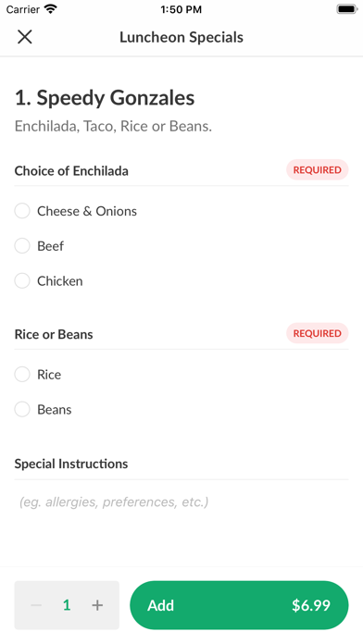Close the Luncheon Specials item screen
Viewport: 363px width, 644px height.
(x=25, y=37)
